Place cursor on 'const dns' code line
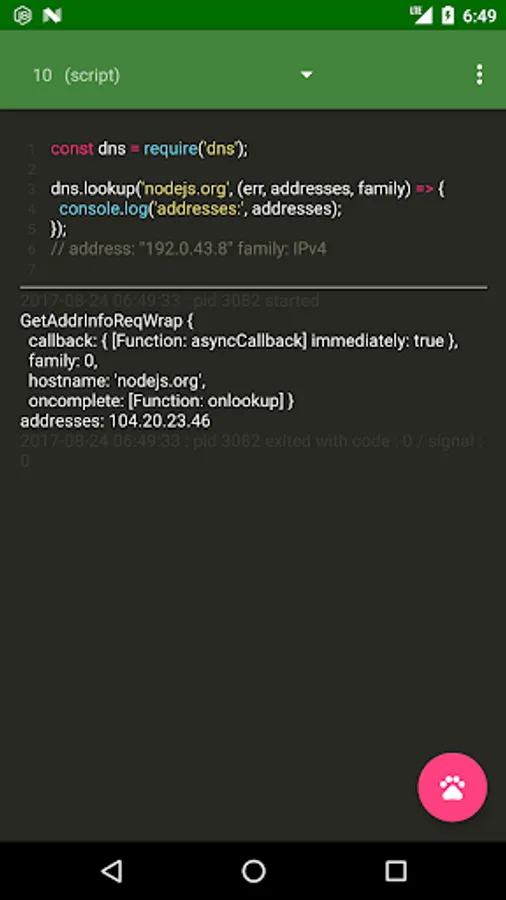Screen dimensions: 506x900 (149, 149)
